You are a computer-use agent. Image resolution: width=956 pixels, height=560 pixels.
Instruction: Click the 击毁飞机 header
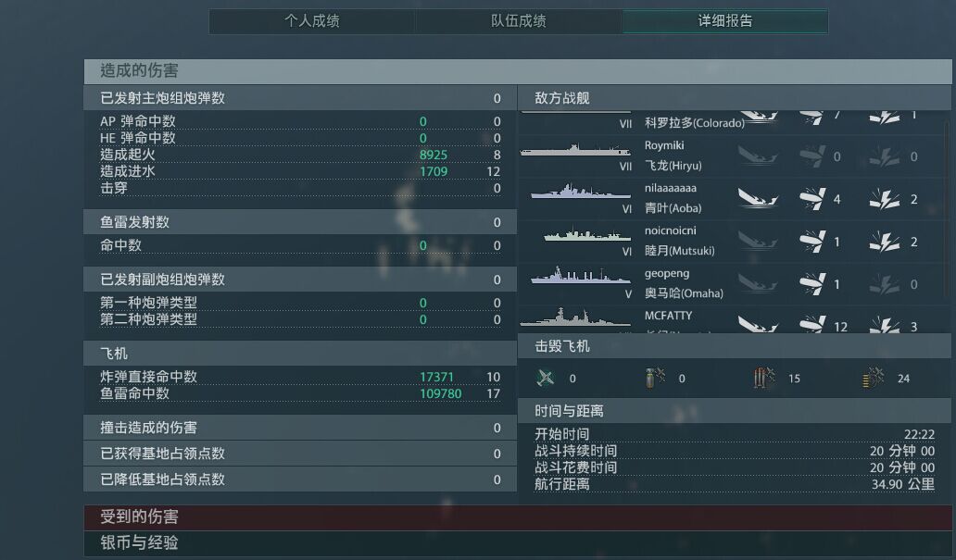(x=734, y=346)
